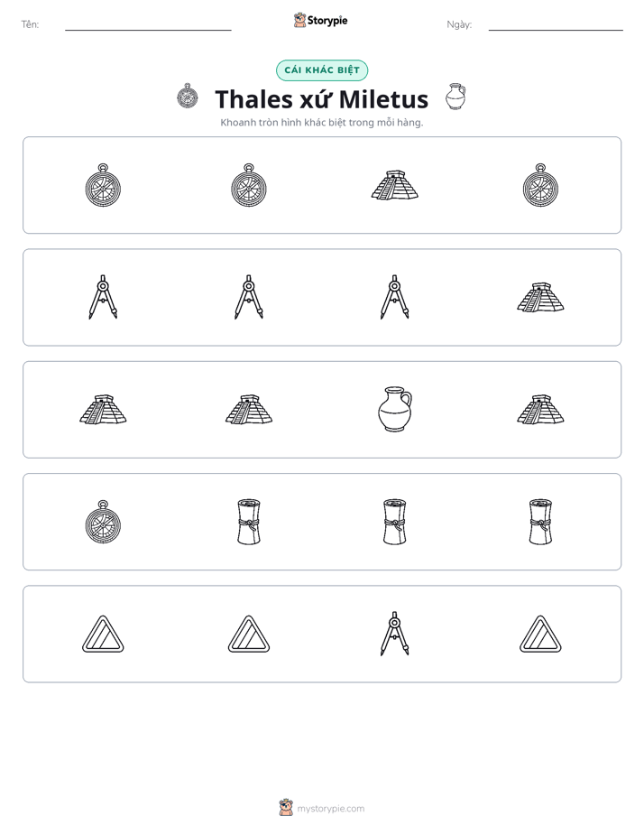This screenshot has height=834, width=644.
Task: Circle the pyramid in the first row
Action: (x=394, y=185)
